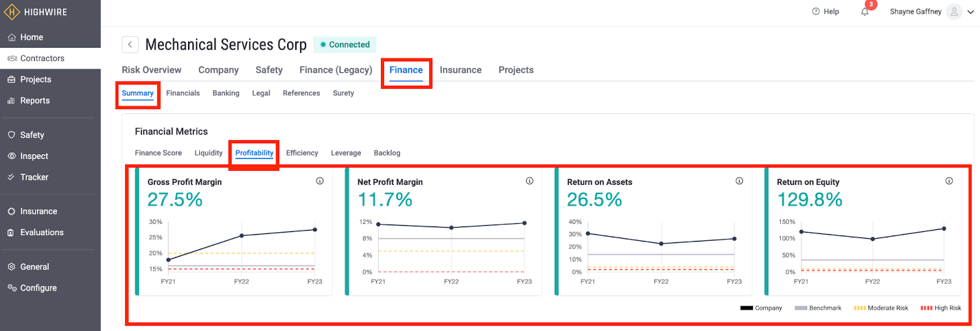980x331 pixels.
Task: Click FY23 data point on Gross Profit chart
Action: click(x=315, y=230)
